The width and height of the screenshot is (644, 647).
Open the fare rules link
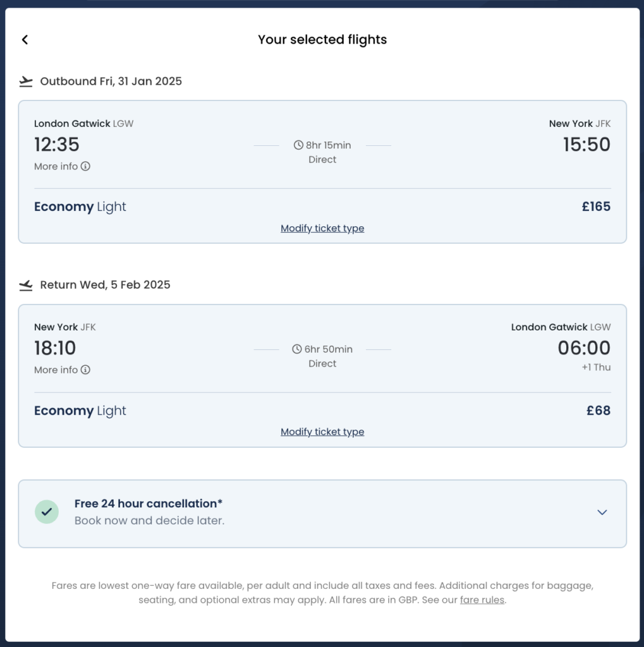[x=482, y=600]
